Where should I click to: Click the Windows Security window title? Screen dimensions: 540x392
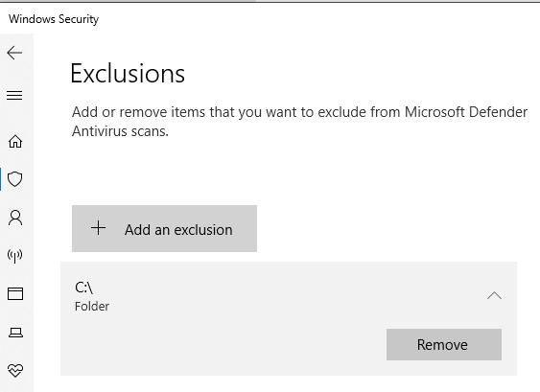coord(54,19)
